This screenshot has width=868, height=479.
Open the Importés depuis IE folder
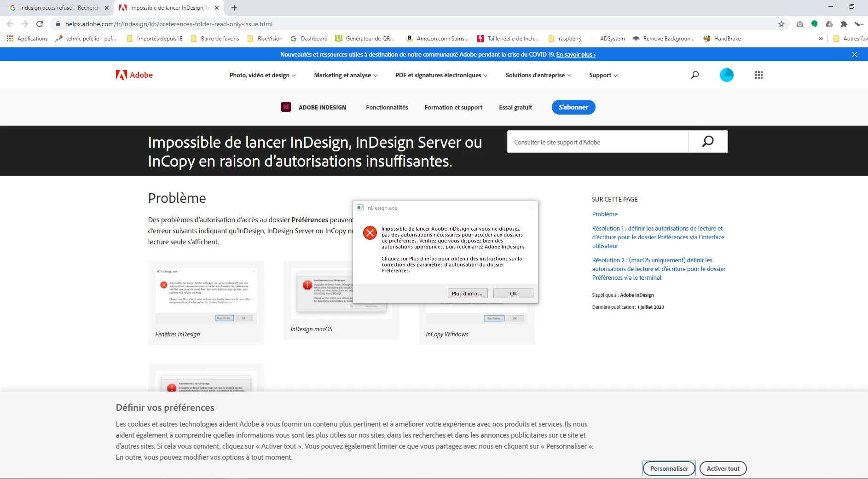(155, 39)
